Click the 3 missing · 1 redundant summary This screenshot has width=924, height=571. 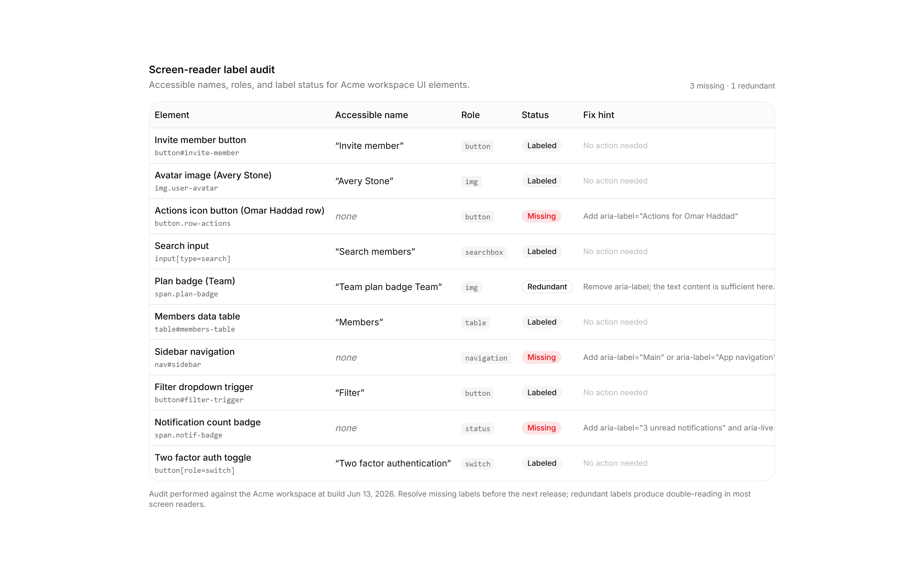(732, 86)
